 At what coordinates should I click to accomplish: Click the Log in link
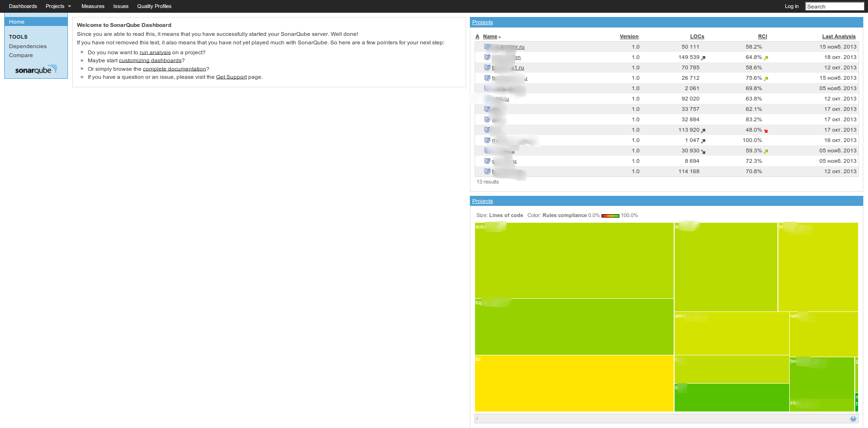[792, 6]
